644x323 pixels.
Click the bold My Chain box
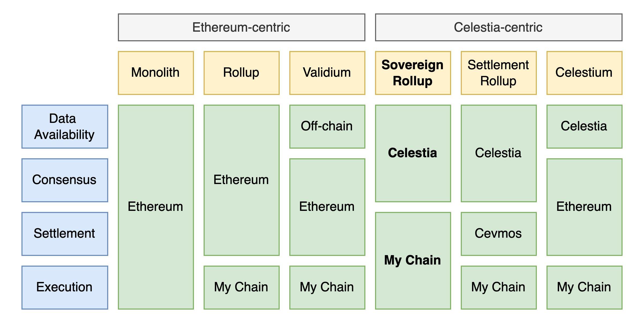pos(413,260)
